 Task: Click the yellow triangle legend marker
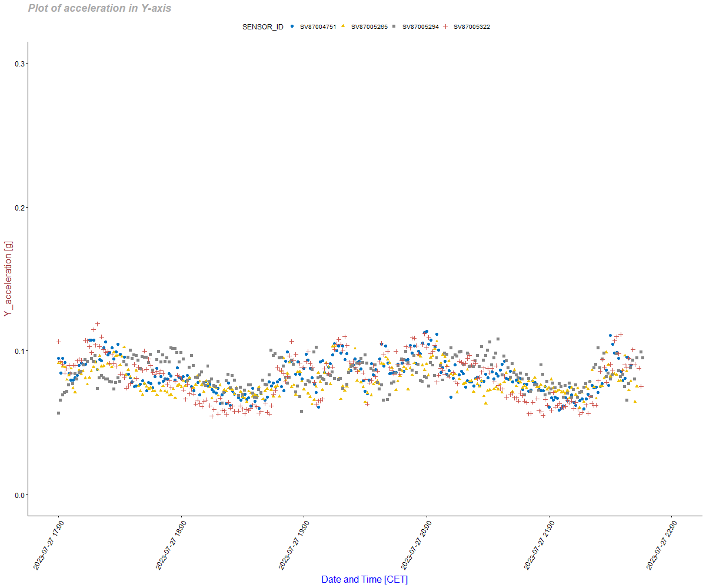point(343,26)
